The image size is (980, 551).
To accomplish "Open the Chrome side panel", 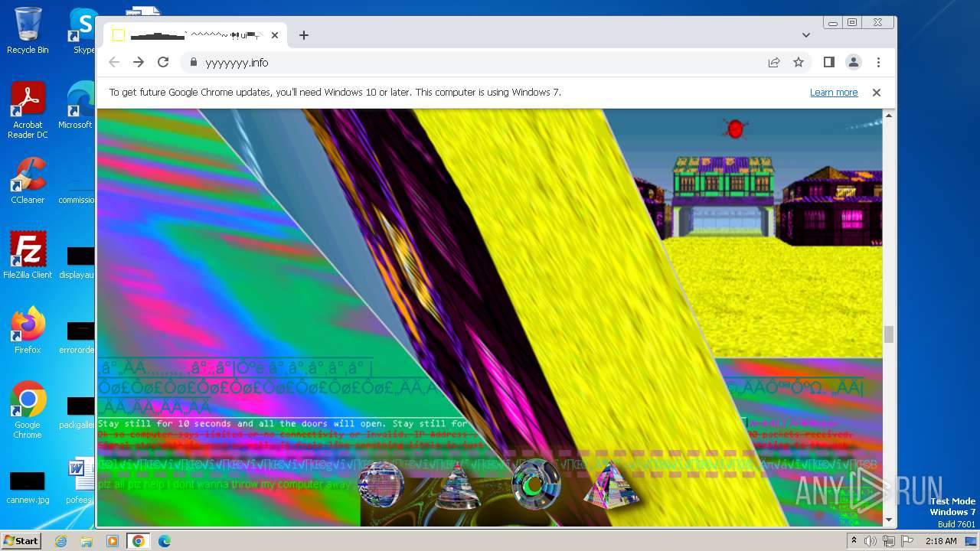I will click(x=828, y=62).
